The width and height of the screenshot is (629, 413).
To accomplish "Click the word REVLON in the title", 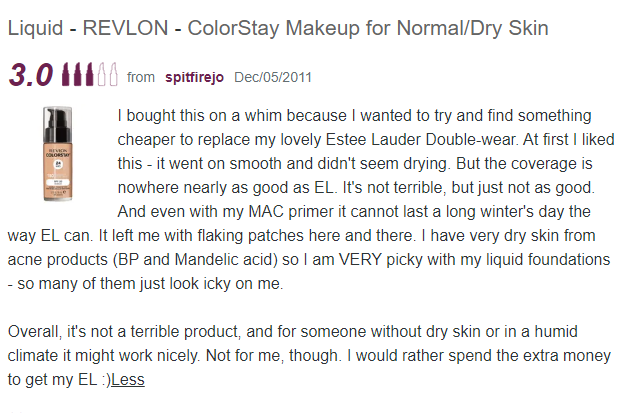I will (125, 28).
